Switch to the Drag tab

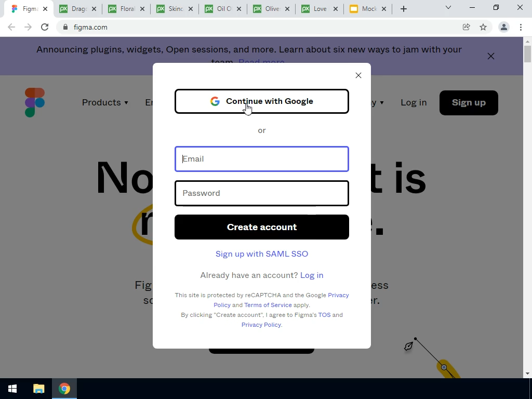tap(77, 9)
